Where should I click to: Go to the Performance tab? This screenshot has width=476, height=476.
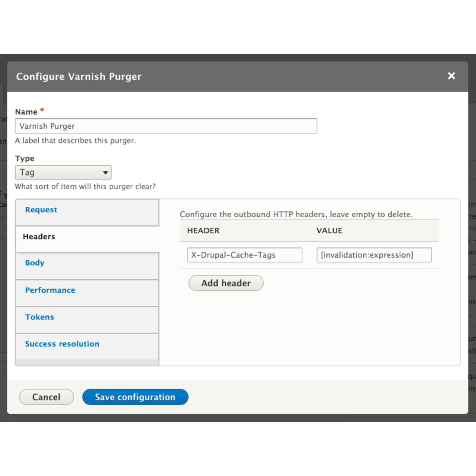50,290
